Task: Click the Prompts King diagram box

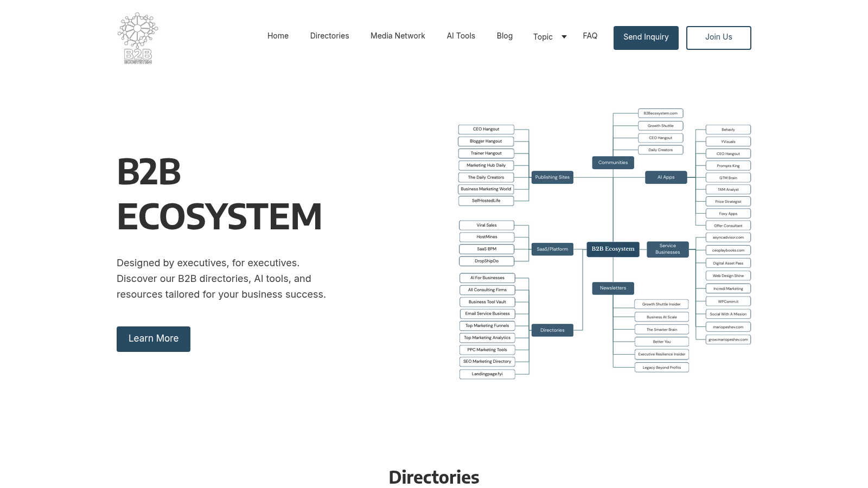Action: click(728, 166)
